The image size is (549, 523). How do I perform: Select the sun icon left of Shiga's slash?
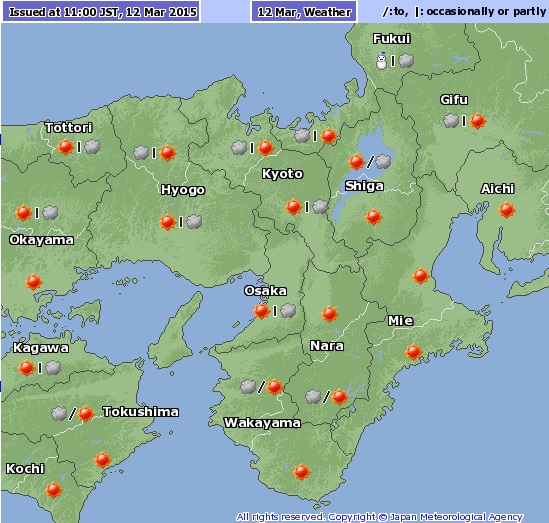click(356, 162)
